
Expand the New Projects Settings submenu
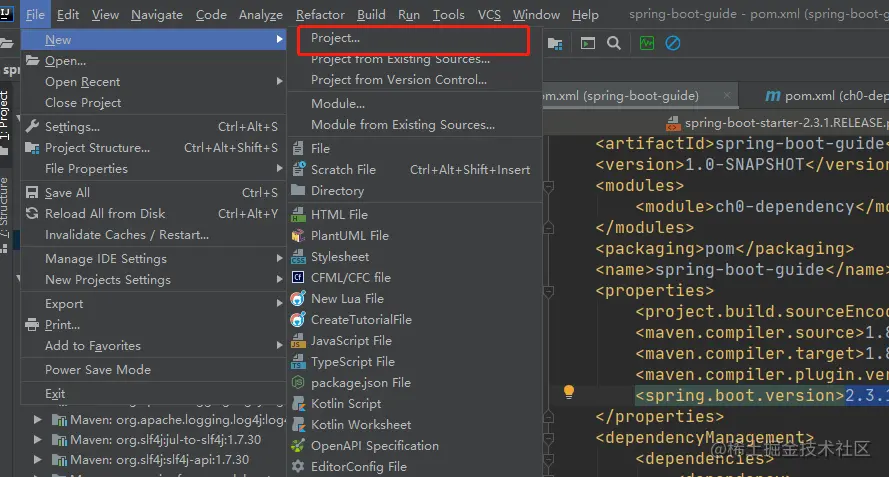(153, 280)
